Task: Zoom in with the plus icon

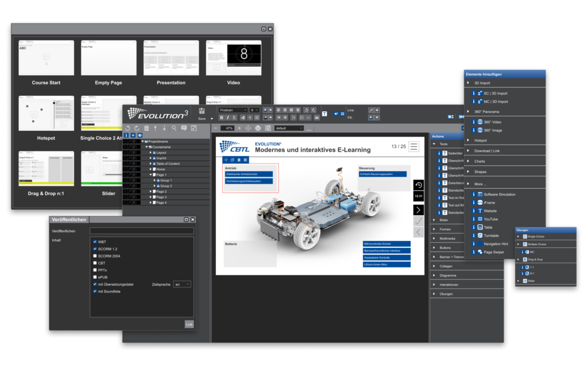Action: 239,128
